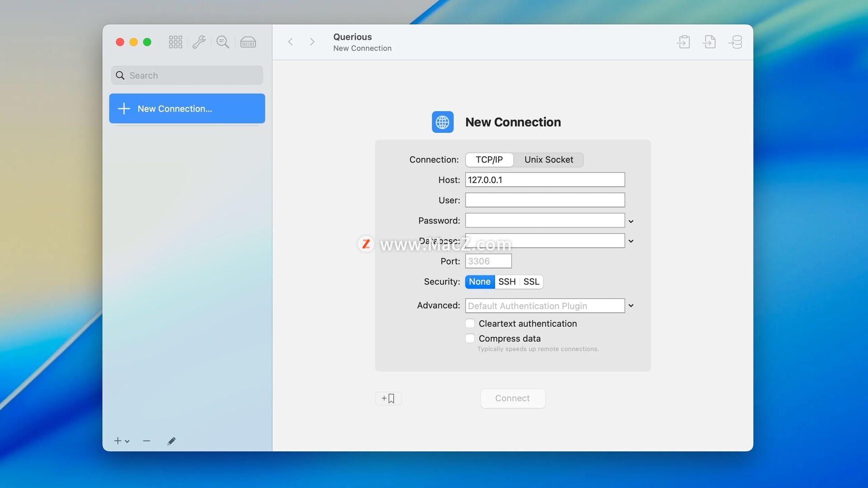This screenshot has height=488, width=868.
Task: Click the red close window button
Action: 120,42
